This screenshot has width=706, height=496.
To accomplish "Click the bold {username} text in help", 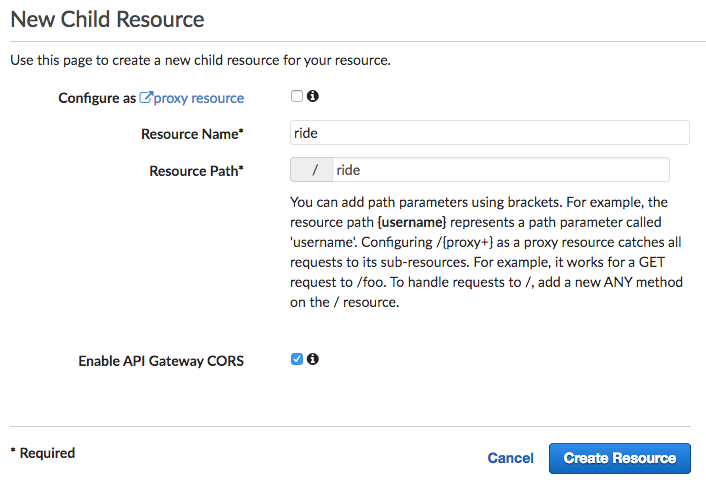I will pos(412,222).
